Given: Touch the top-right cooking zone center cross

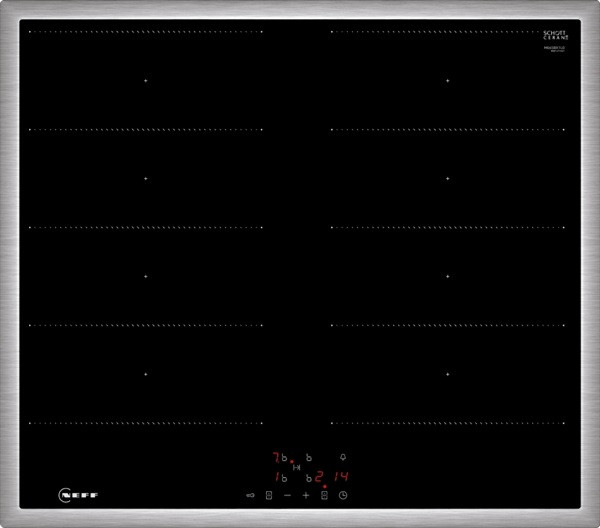Looking at the screenshot, I should (x=447, y=80).
